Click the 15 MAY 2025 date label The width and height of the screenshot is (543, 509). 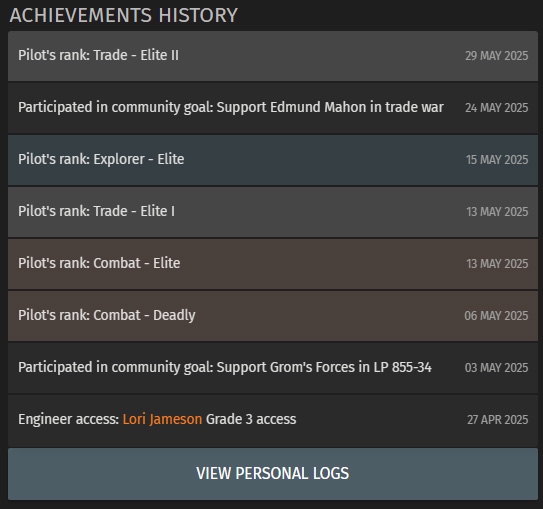(x=497, y=160)
